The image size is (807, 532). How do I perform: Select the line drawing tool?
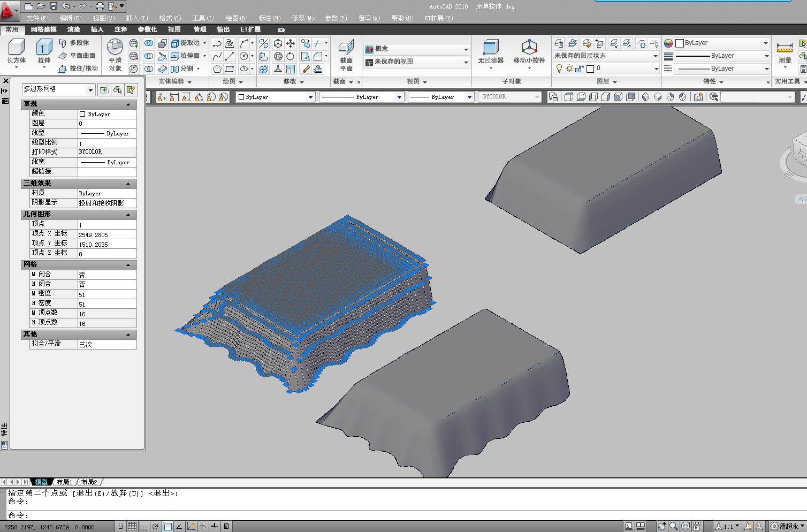click(230, 56)
